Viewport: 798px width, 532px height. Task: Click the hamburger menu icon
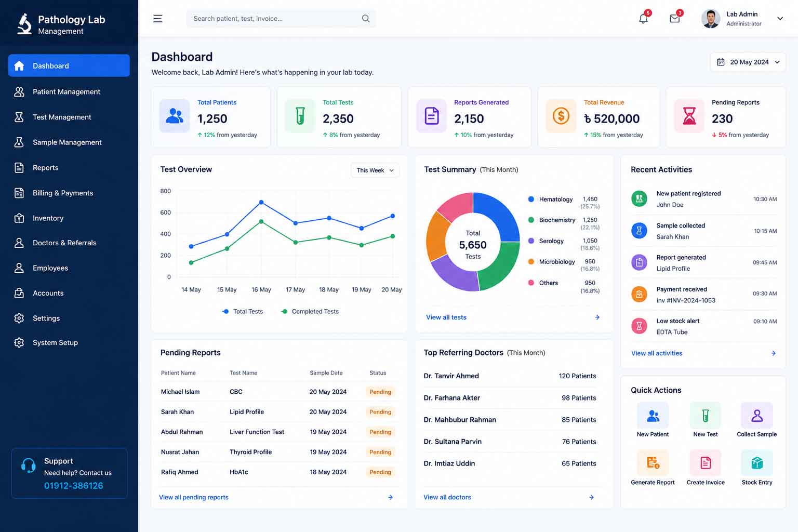coord(158,19)
